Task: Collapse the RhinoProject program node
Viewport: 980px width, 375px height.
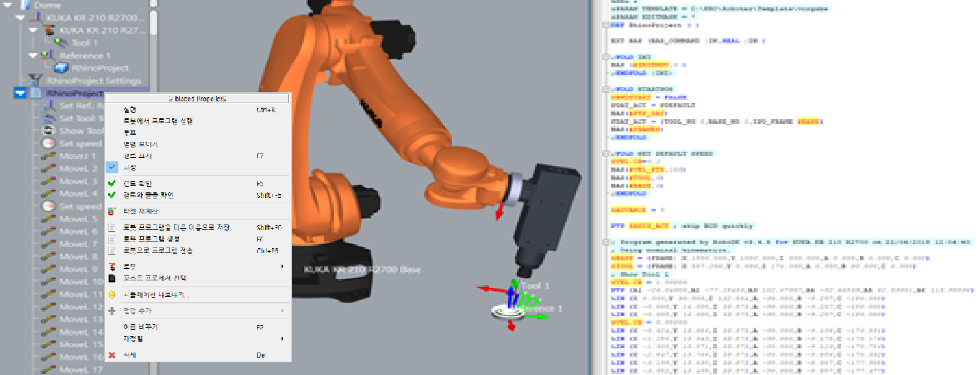Action: pos(21,93)
